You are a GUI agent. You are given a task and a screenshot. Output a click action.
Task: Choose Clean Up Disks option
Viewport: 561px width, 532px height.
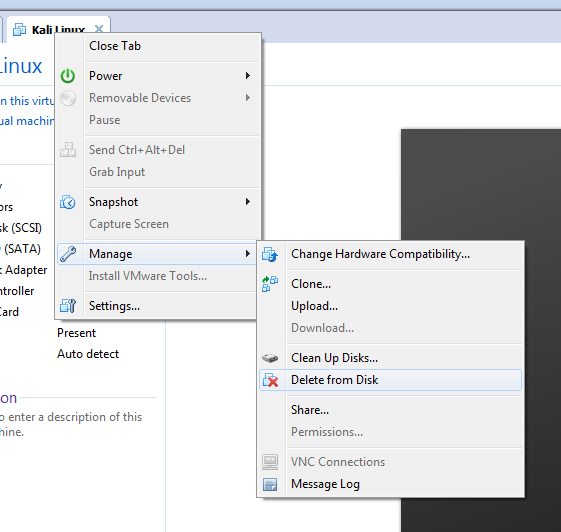click(390, 358)
